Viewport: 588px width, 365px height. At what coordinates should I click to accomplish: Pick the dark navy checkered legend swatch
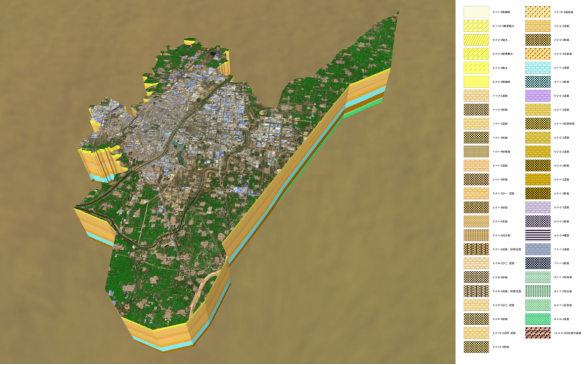tap(538, 263)
